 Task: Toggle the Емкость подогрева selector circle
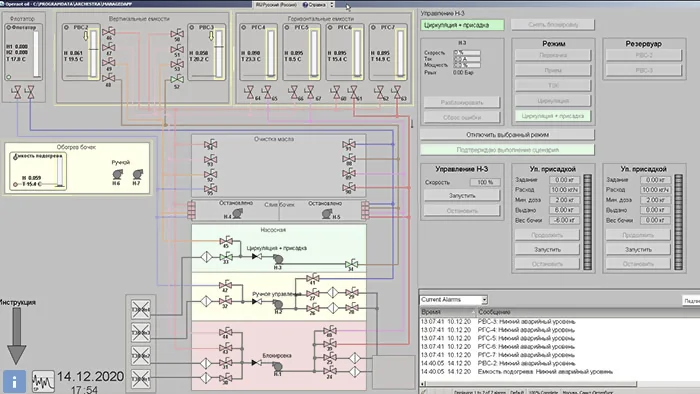[15, 157]
